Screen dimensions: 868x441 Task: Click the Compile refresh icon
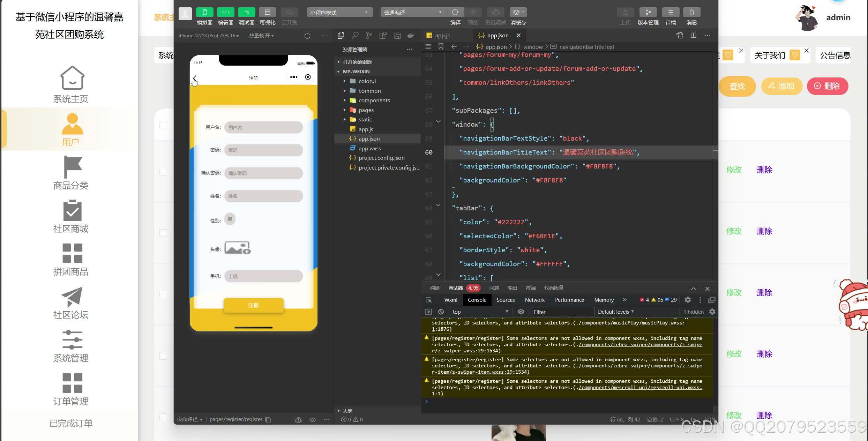455,13
